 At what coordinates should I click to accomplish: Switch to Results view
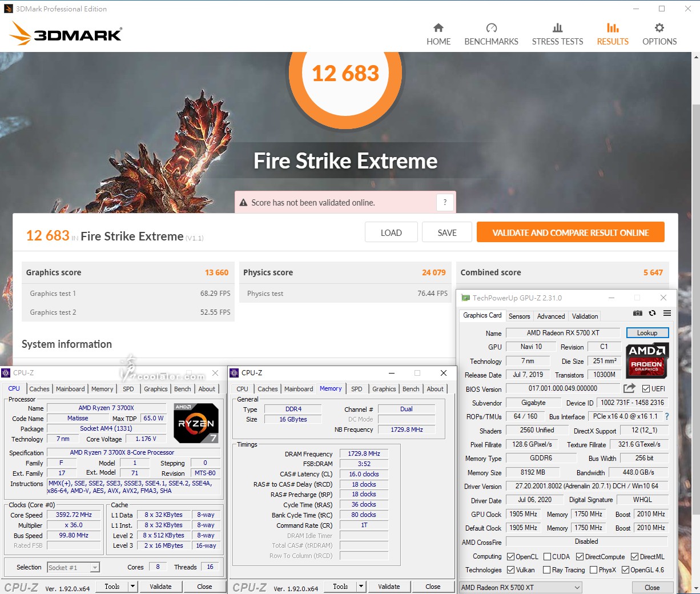point(613,34)
